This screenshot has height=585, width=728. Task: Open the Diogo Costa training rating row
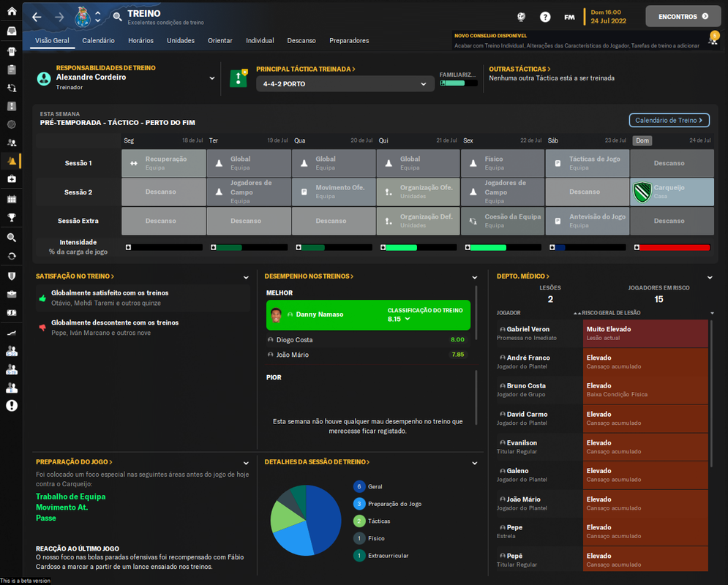tap(368, 340)
